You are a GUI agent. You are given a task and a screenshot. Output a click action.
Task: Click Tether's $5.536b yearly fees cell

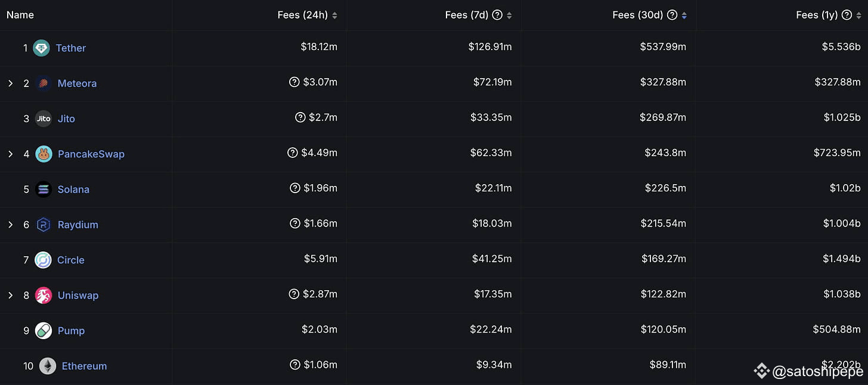pos(837,46)
